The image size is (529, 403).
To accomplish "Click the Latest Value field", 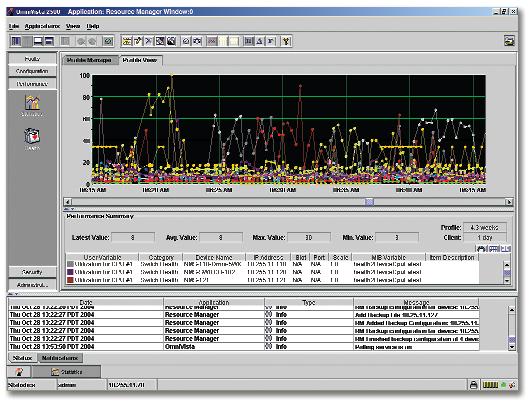I will tap(133, 237).
